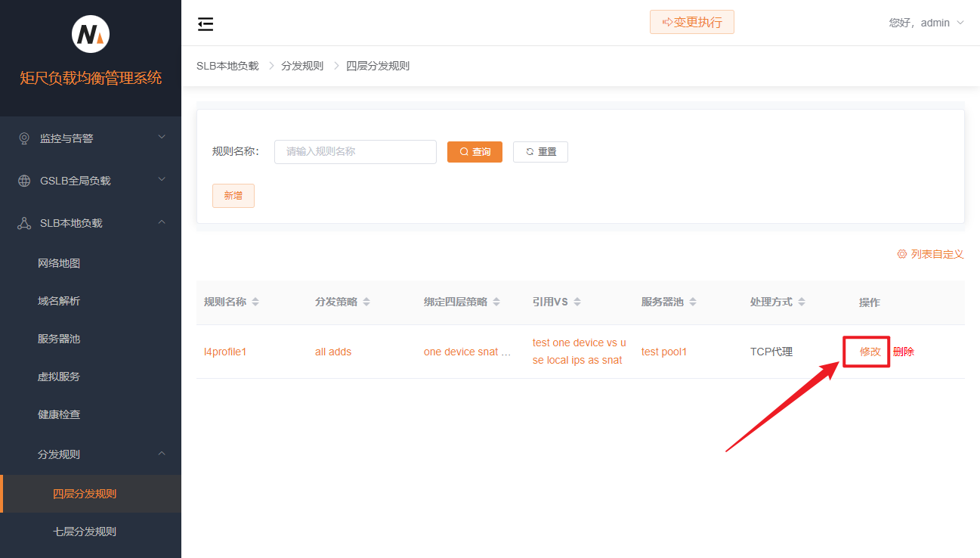Screen dimensions: 980x558
Task: Open the admin user dropdown
Action: [926, 23]
